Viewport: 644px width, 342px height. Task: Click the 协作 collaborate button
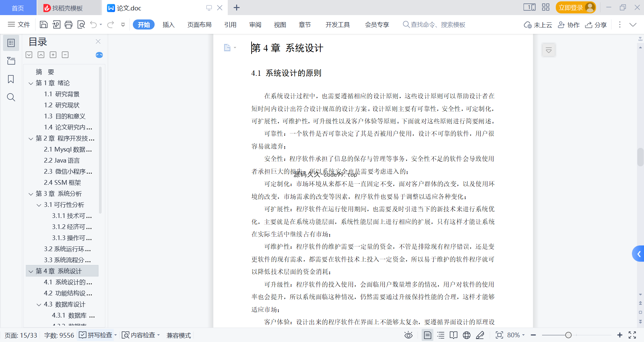[569, 25]
